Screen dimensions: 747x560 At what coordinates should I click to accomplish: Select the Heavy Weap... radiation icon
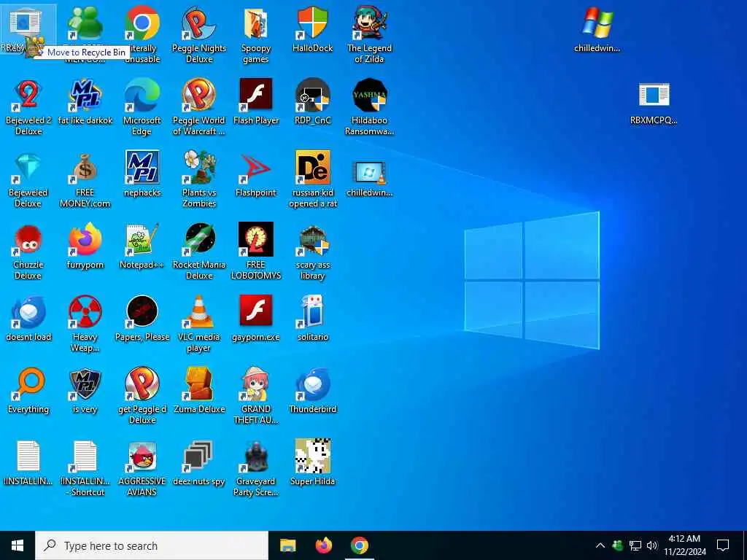click(85, 312)
